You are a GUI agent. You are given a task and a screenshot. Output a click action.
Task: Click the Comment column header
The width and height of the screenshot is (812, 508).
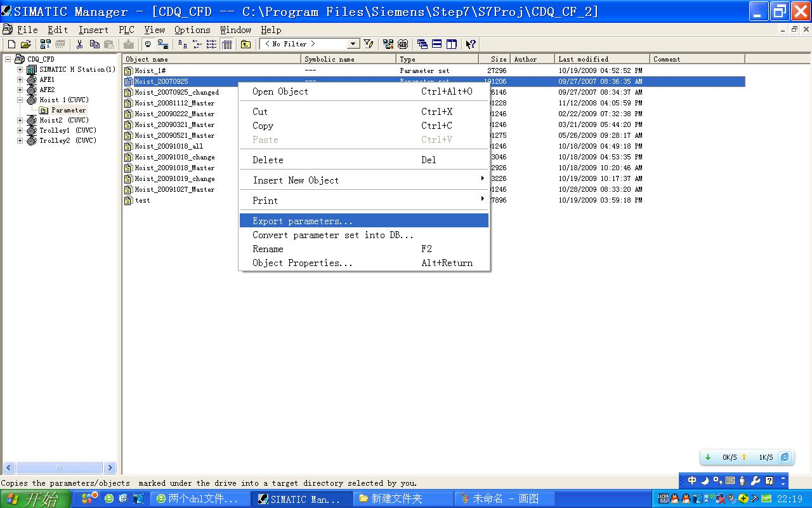coord(698,59)
